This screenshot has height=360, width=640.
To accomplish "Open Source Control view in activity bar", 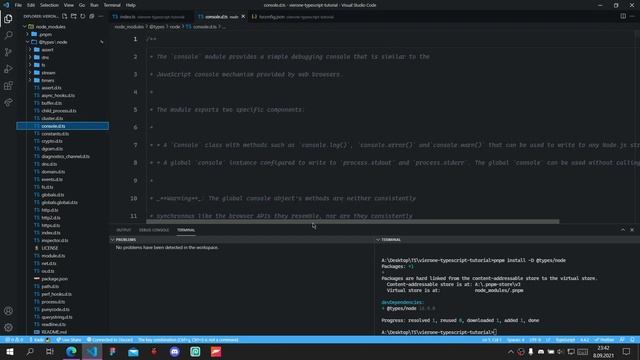I will pyautogui.click(x=8, y=52).
